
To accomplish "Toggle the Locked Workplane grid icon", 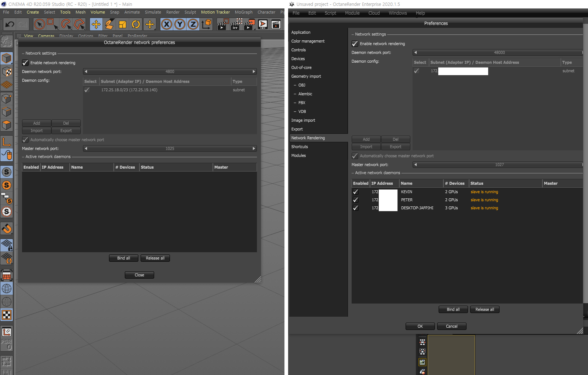I will (x=7, y=245).
